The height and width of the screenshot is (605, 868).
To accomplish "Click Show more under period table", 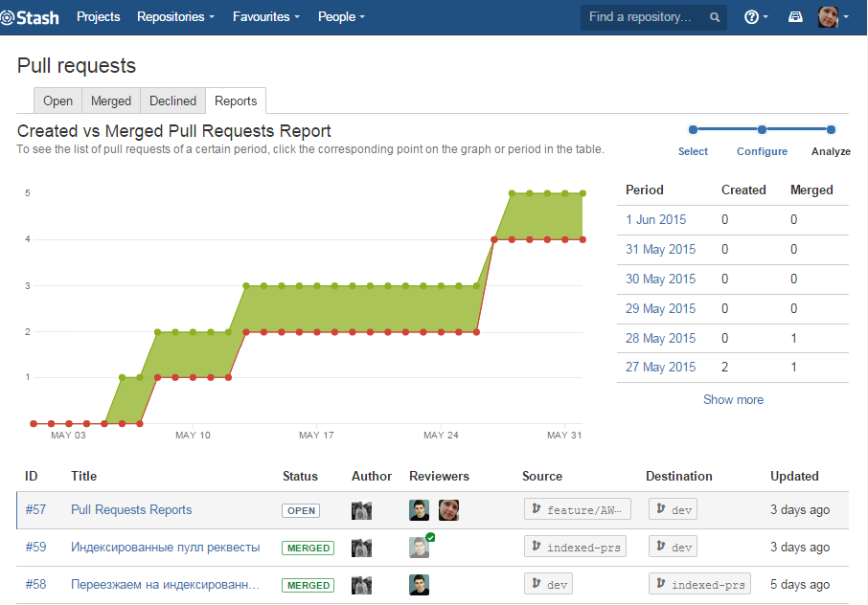I will coord(733,399).
